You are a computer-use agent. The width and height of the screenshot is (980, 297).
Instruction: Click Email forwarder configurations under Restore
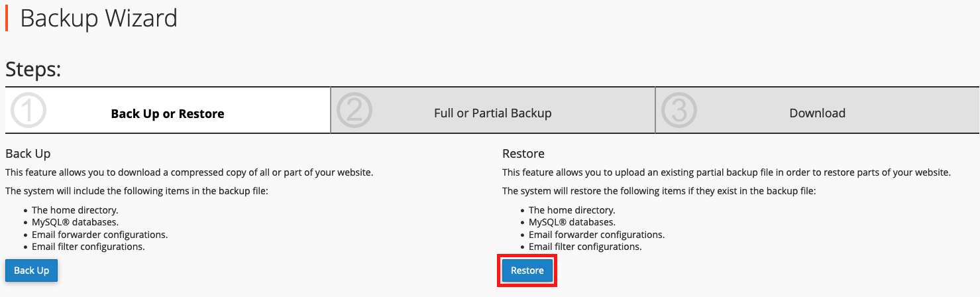click(596, 235)
